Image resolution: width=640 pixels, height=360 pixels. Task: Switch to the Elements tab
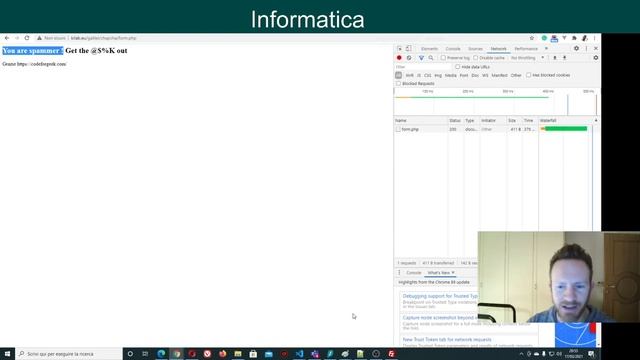click(x=429, y=49)
